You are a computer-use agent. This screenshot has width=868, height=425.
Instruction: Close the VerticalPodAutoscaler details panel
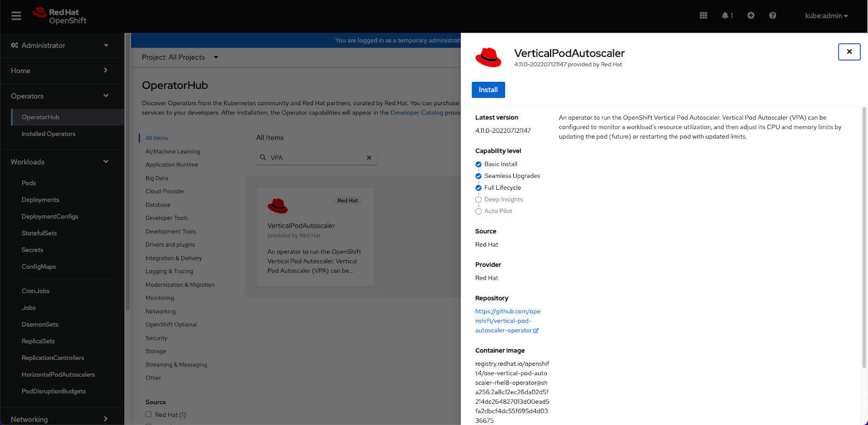849,52
